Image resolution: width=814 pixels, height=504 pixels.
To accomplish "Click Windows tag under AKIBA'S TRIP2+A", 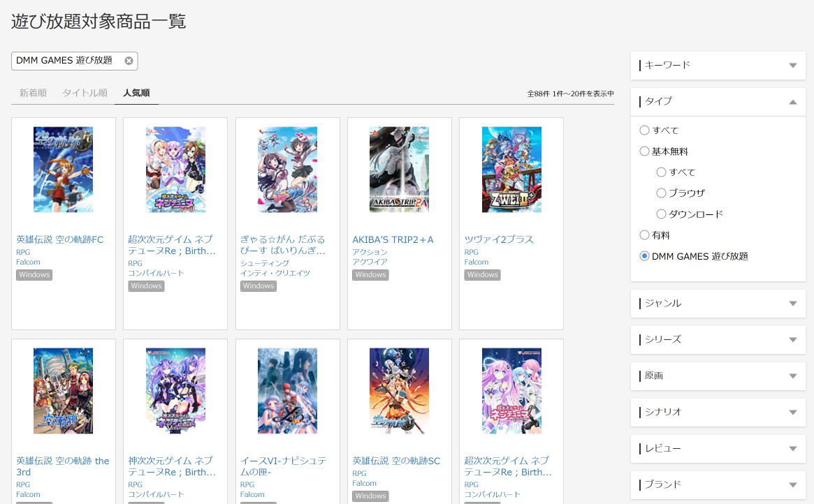I will point(370,275).
